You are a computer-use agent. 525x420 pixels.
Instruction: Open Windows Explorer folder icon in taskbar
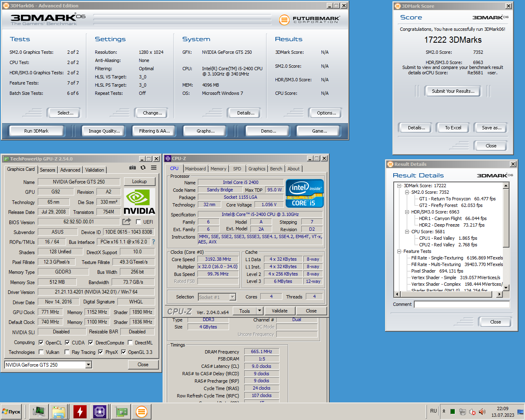coord(59,411)
